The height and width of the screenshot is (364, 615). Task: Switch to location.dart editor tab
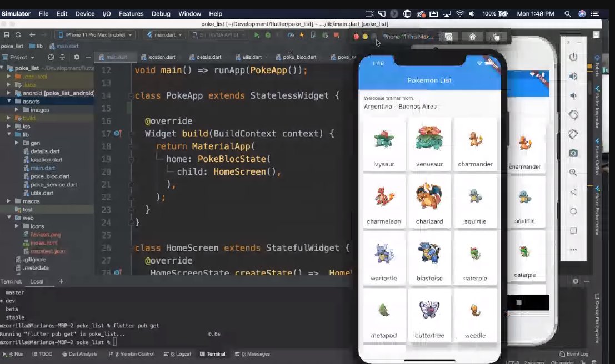158,57
